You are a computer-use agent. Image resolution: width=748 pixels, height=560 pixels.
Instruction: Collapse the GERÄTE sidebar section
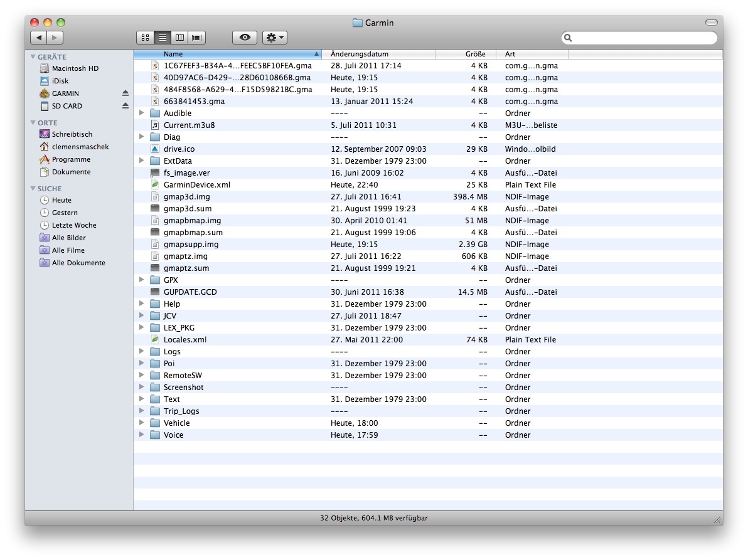33,56
